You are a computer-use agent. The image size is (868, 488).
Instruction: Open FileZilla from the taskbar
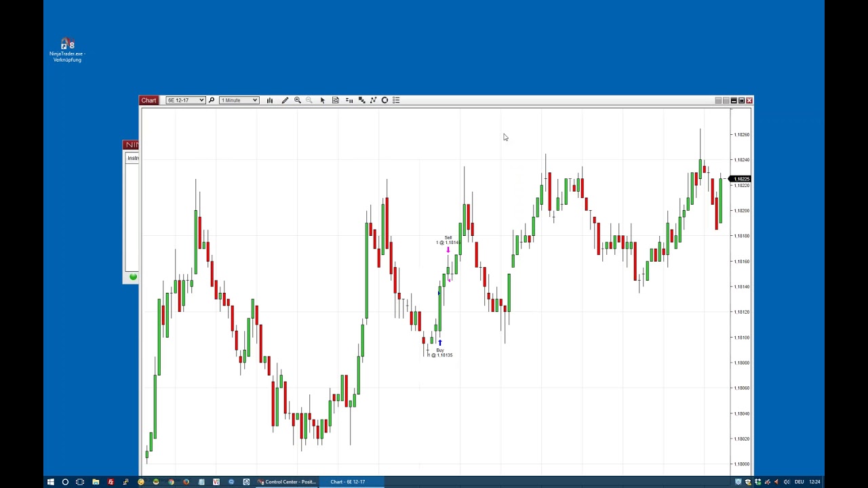[x=111, y=482]
